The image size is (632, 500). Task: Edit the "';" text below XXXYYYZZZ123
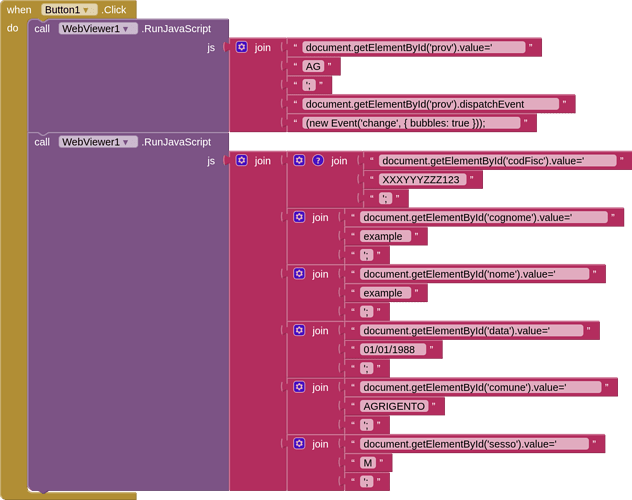386,198
